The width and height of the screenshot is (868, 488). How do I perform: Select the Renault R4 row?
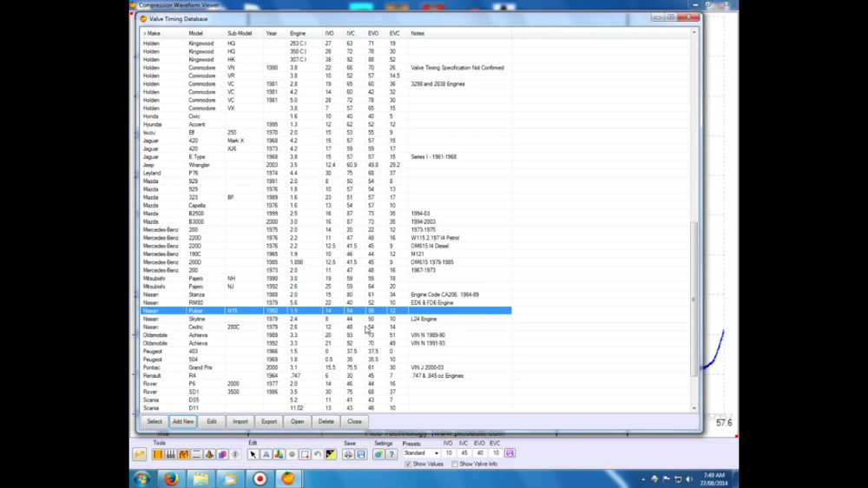click(326, 376)
